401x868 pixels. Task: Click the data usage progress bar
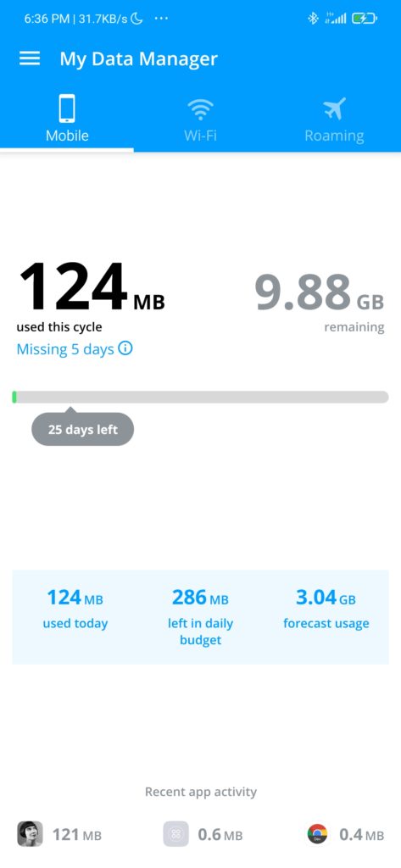(200, 397)
